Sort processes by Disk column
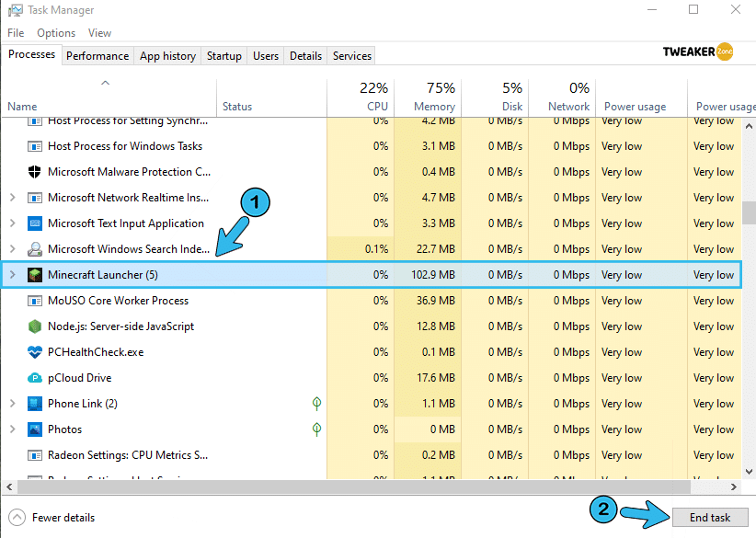 click(x=495, y=97)
